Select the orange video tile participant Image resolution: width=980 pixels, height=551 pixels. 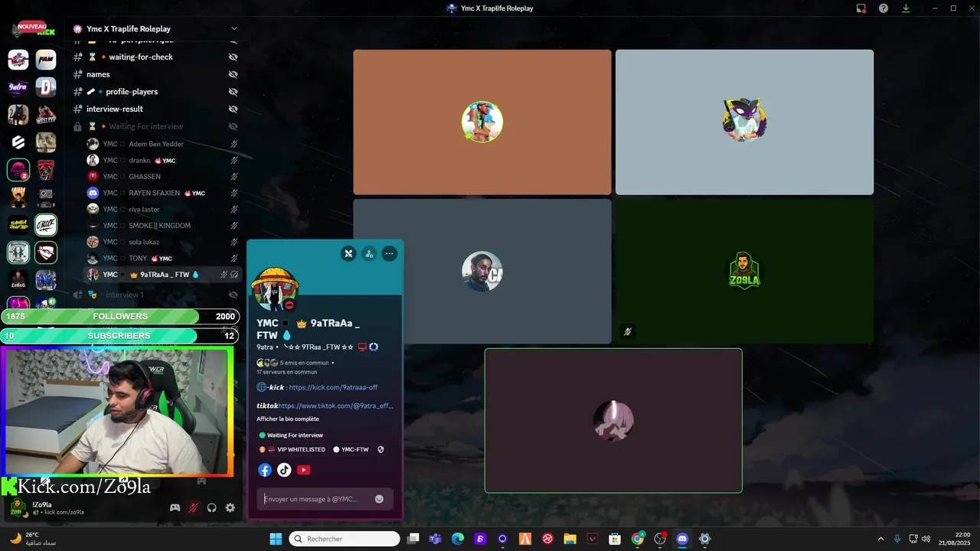point(482,122)
